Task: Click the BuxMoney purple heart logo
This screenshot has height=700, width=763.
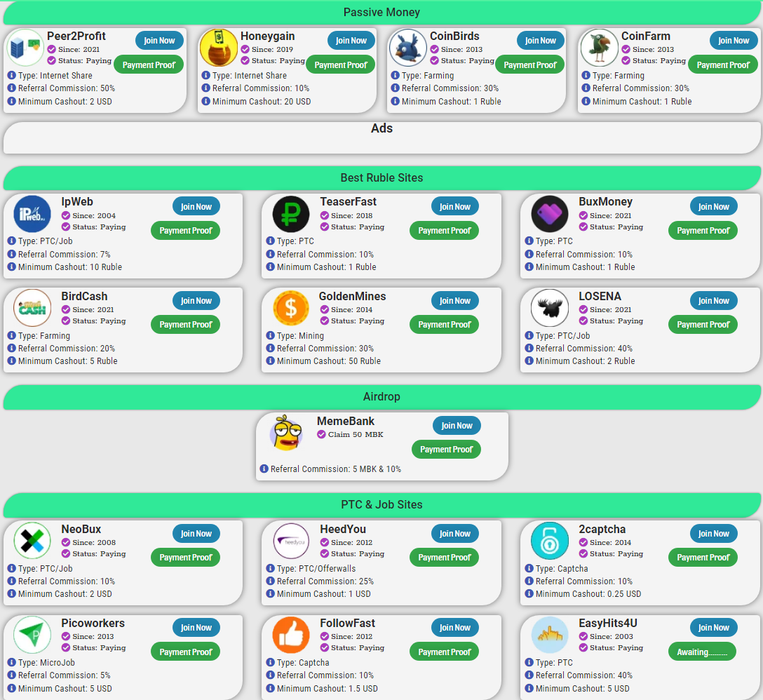Action: [550, 214]
